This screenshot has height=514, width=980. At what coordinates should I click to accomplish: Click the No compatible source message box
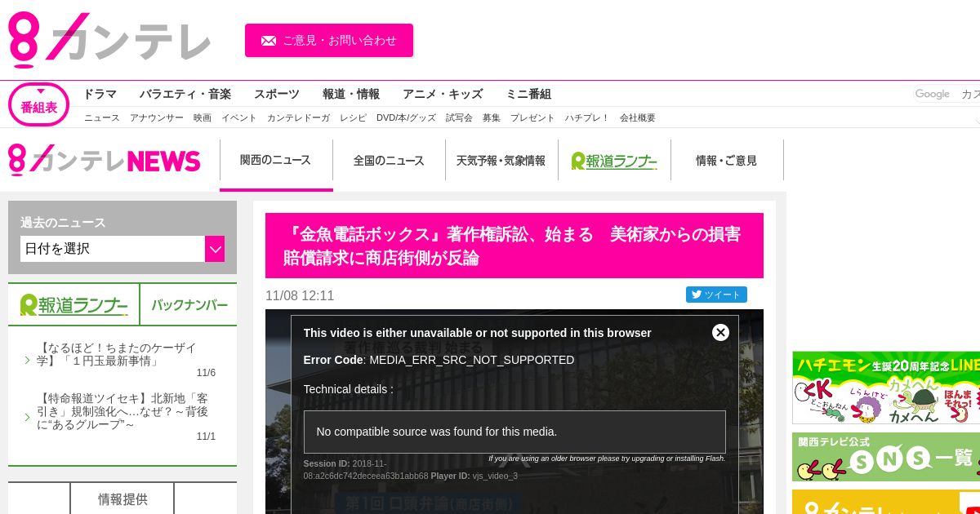[514, 432]
